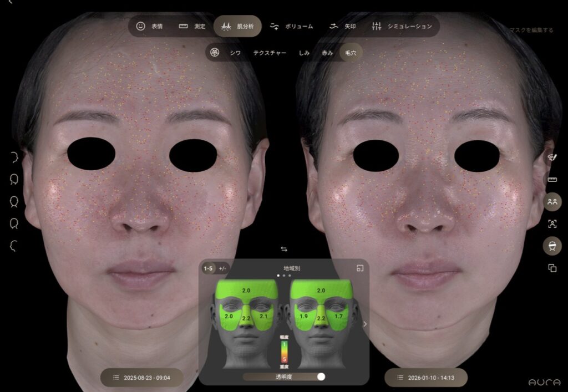Click the overlapping squares copy icon
This screenshot has width=568, height=392.
pos(552,268)
